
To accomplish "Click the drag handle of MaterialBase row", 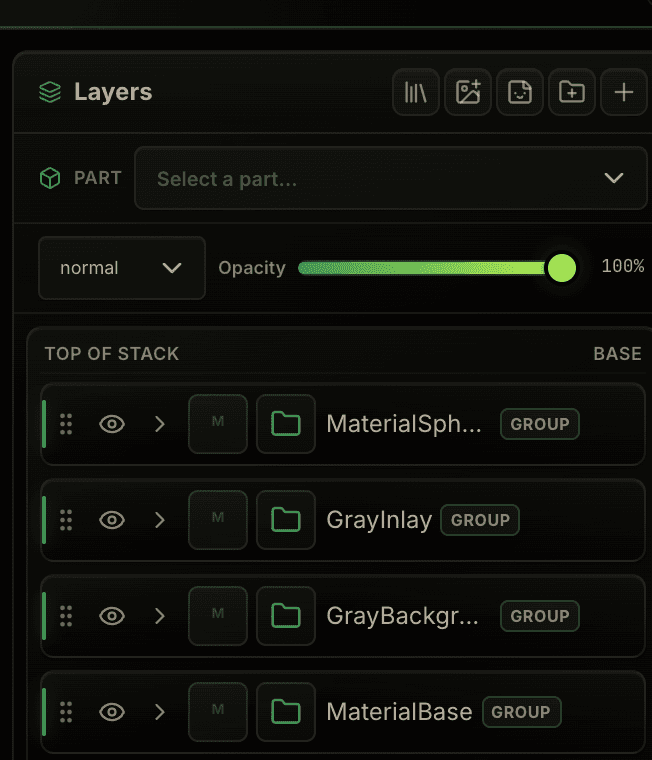I will pyautogui.click(x=66, y=712).
